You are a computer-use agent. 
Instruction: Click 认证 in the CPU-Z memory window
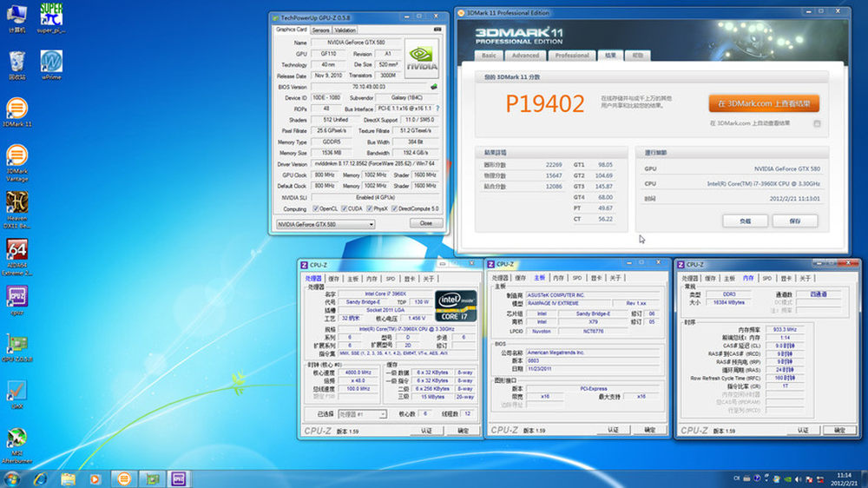click(x=803, y=431)
